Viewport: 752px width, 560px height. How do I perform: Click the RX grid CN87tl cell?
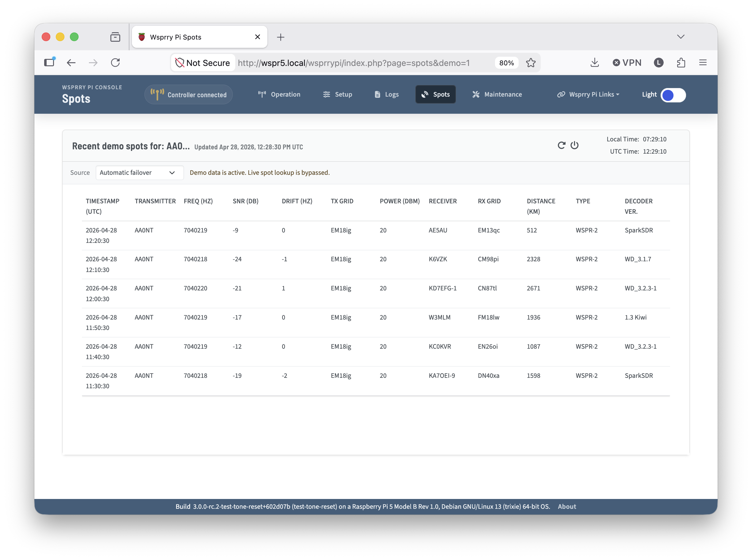click(x=487, y=288)
